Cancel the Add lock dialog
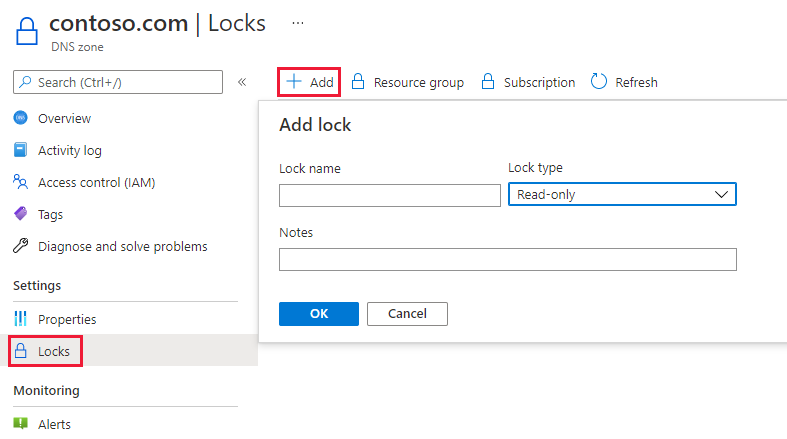787x439 pixels. [x=407, y=314]
